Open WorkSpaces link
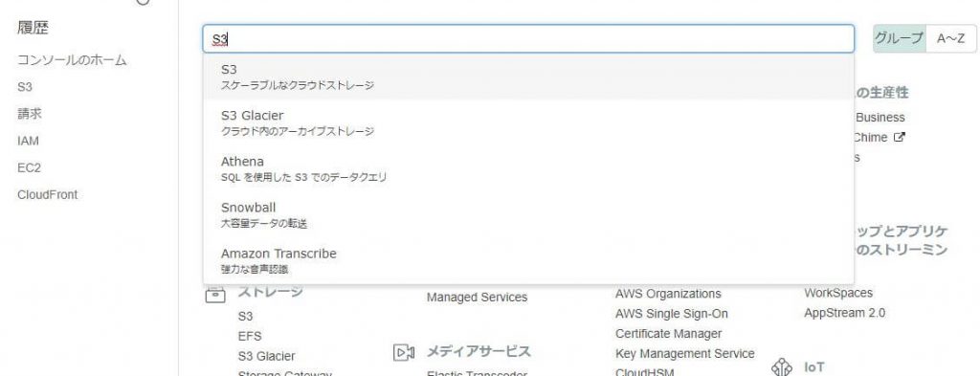The height and width of the screenshot is (376, 980). pyautogui.click(x=838, y=293)
